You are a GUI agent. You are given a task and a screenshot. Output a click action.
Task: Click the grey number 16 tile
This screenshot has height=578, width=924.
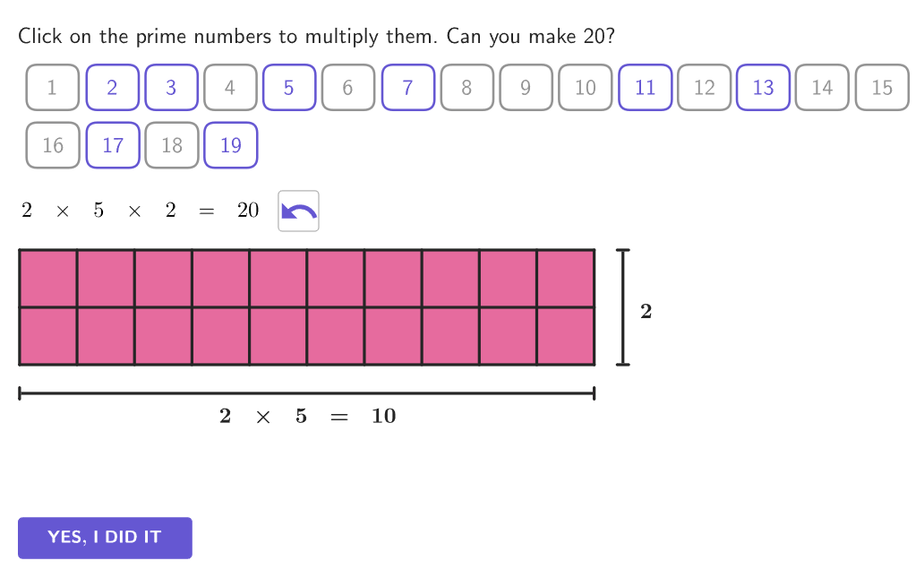coord(53,145)
